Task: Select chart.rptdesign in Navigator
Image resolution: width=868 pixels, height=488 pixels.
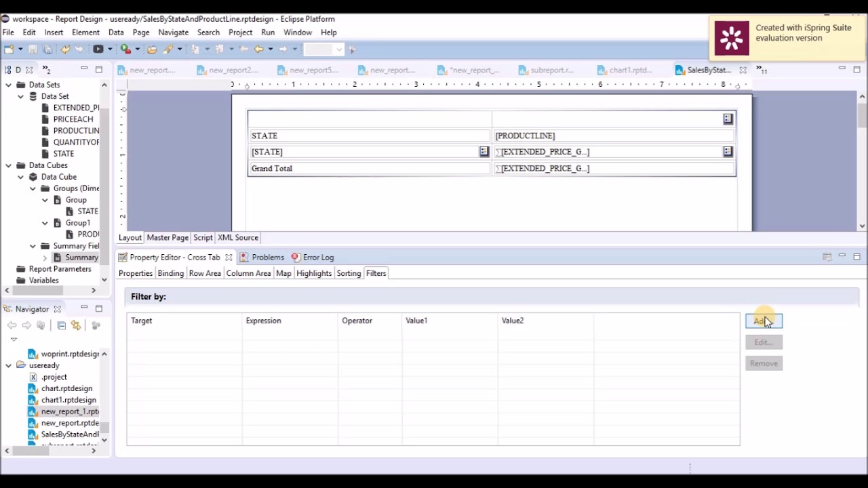Action: point(66,388)
